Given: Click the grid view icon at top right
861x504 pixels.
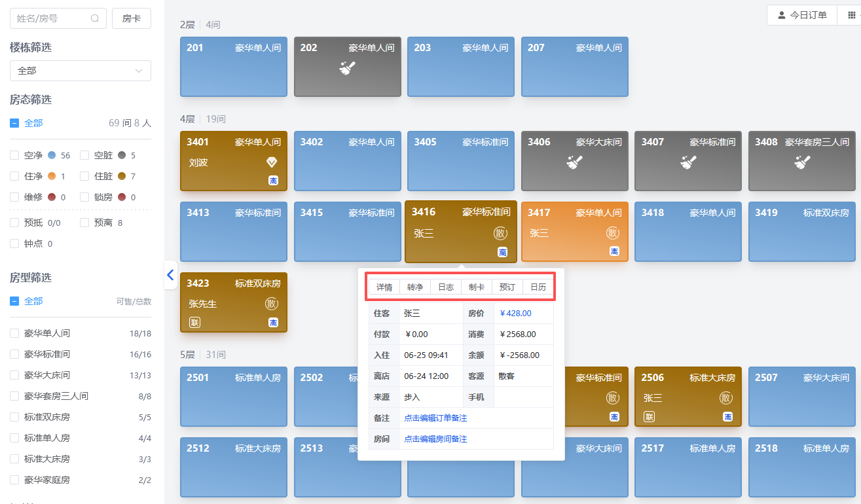Looking at the screenshot, I should pos(851,15).
